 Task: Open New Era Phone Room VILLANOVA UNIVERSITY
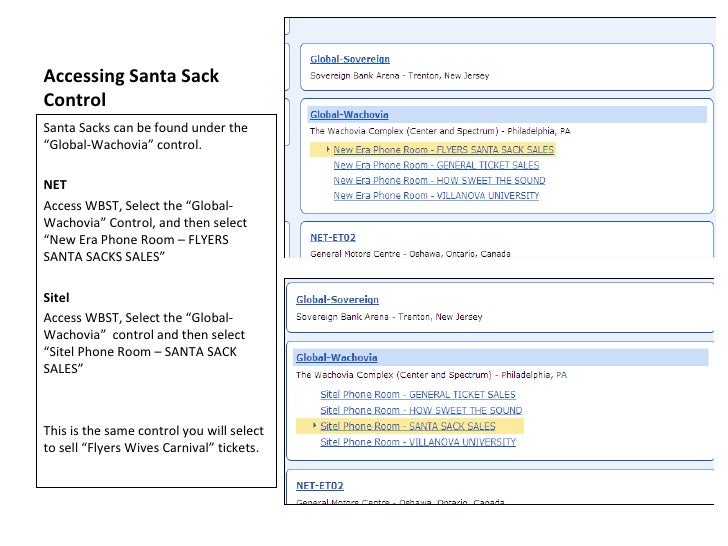click(436, 195)
